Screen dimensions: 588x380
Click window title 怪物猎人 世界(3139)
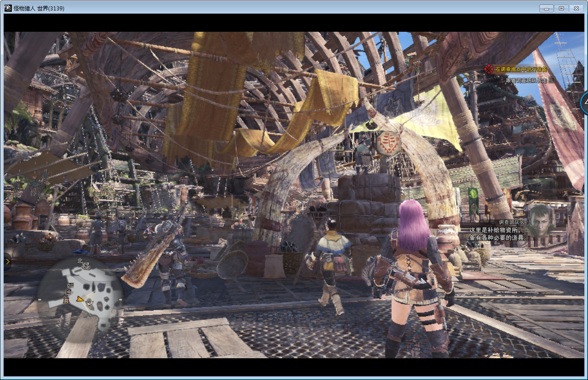tap(39, 8)
